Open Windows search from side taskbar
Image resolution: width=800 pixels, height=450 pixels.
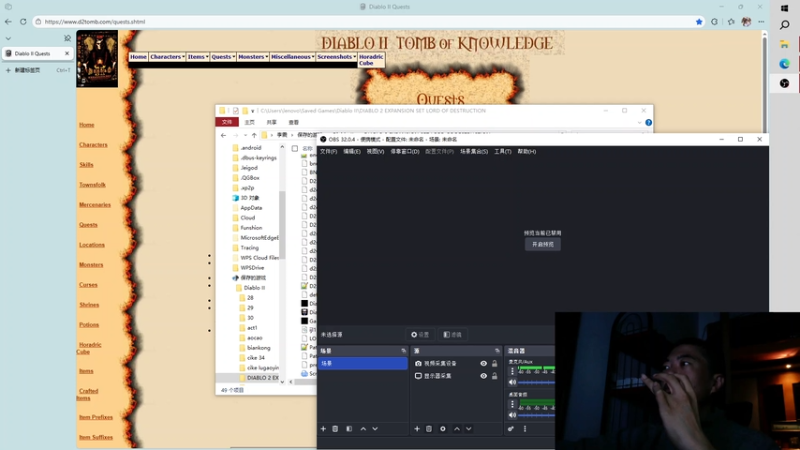[785, 24]
